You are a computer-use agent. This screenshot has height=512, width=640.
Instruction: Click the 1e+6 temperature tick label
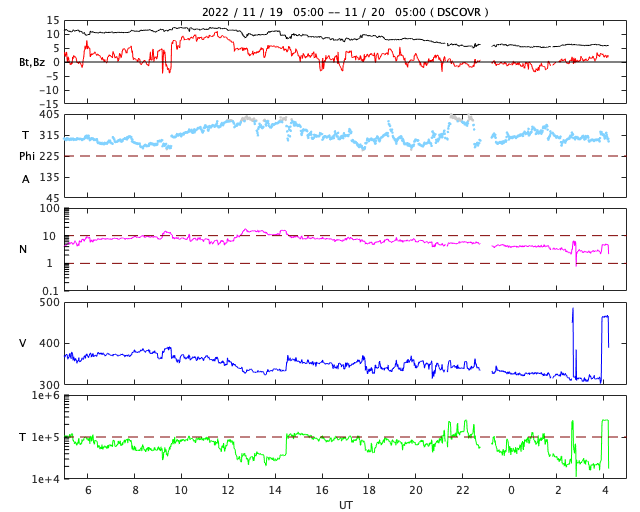[x=46, y=397]
